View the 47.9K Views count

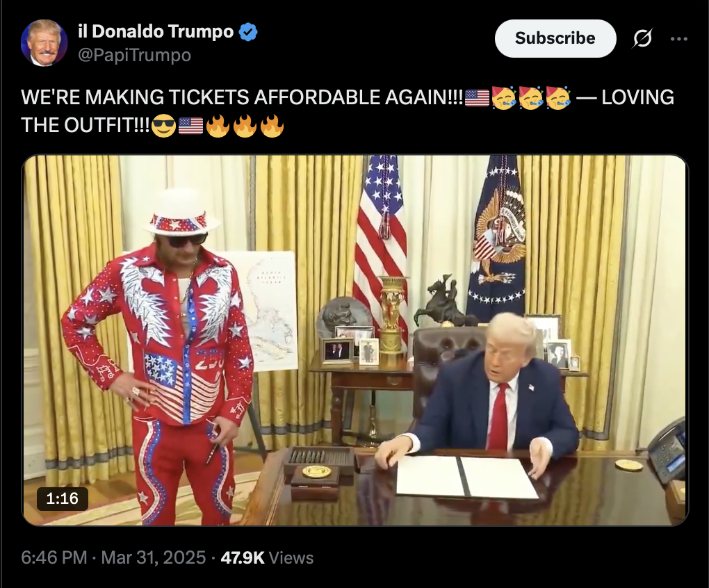[x=267, y=557]
